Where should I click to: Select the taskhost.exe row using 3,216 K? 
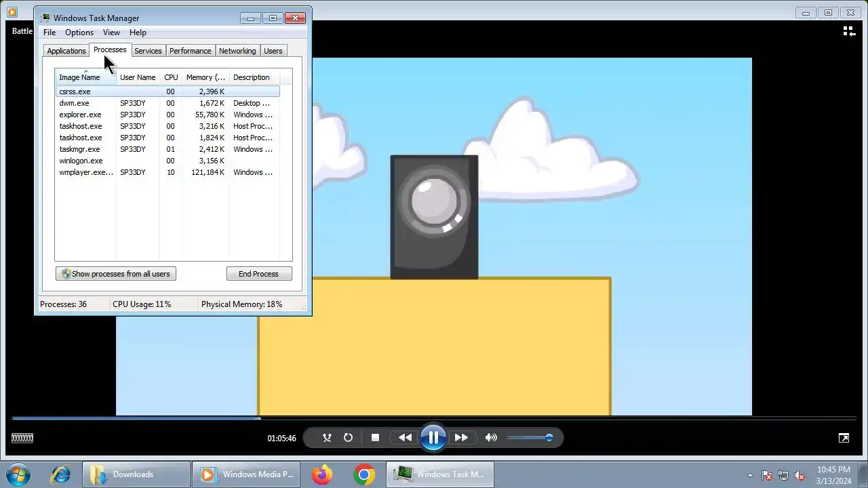[167, 126]
